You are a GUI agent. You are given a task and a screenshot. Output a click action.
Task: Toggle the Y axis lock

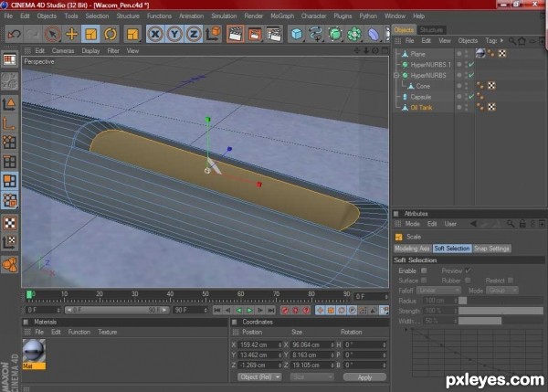174,35
